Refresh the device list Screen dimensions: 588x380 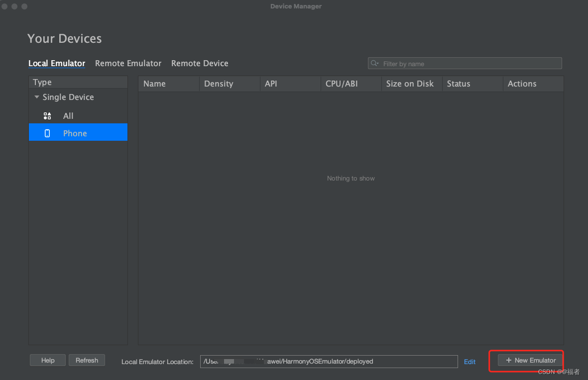tap(87, 360)
